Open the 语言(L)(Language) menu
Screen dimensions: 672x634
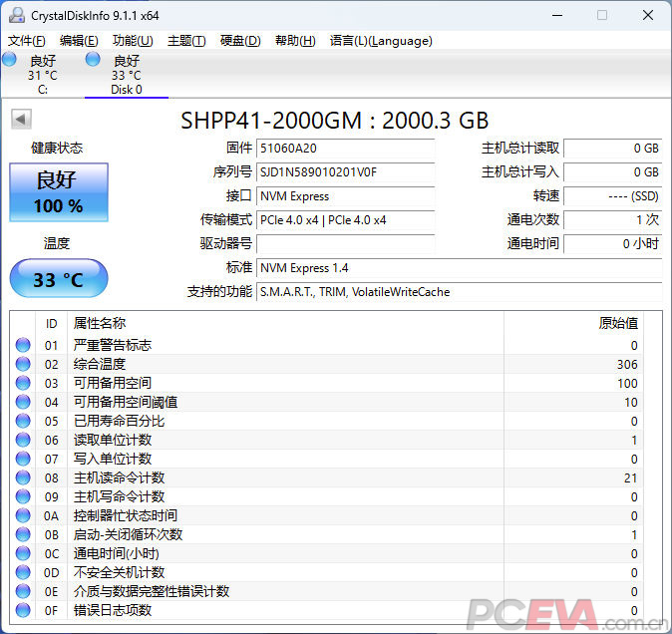[x=380, y=41]
